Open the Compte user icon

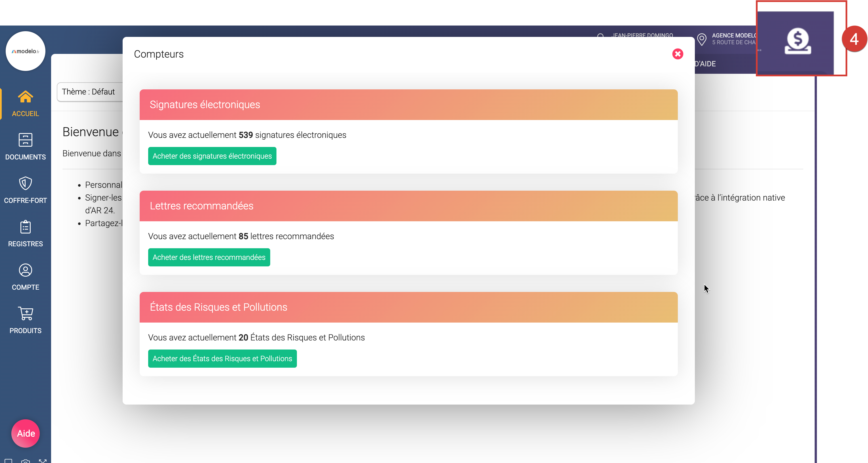(25, 270)
